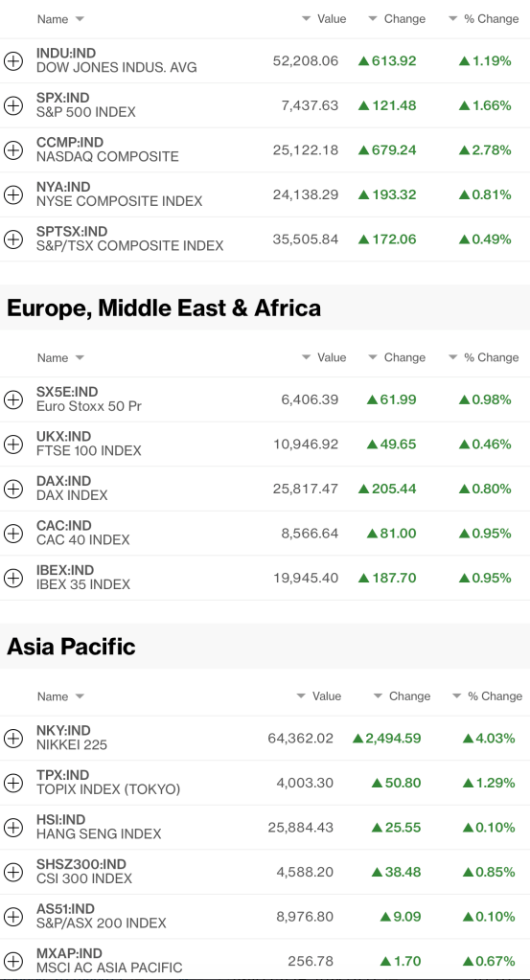Open TPX:IND TOPIX INDEX (TOKYO) quote

[x=108, y=783]
